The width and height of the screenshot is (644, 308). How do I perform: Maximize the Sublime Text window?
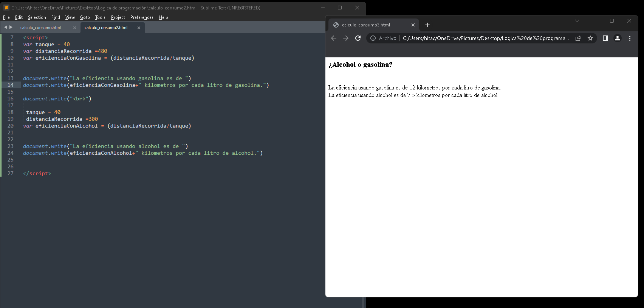340,8
